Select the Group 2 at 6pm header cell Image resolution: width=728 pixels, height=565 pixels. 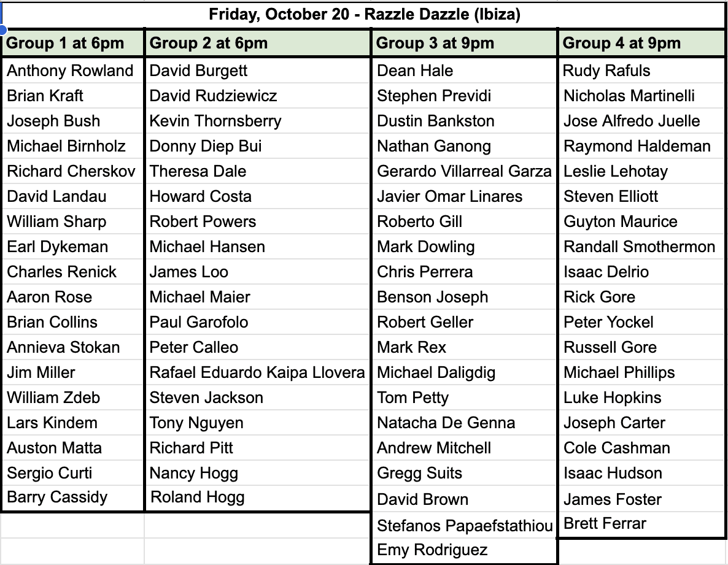[x=258, y=43]
